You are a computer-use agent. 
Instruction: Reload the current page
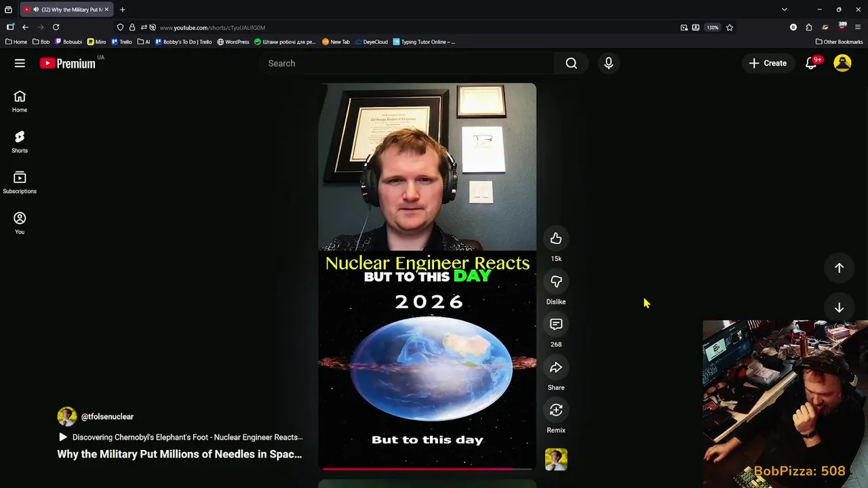click(56, 27)
